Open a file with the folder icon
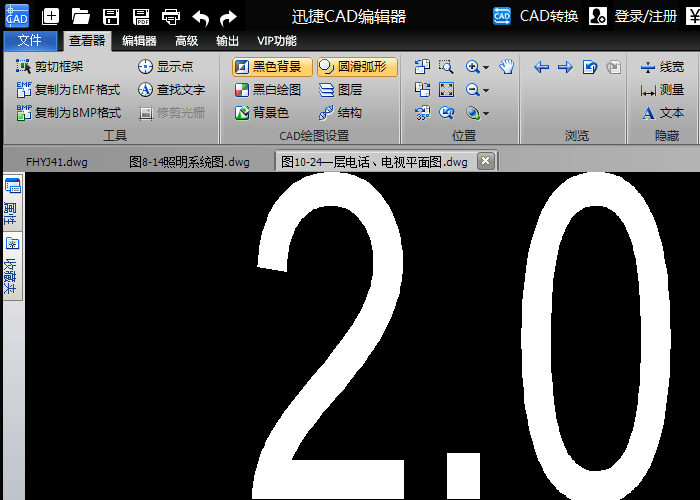 coord(80,17)
